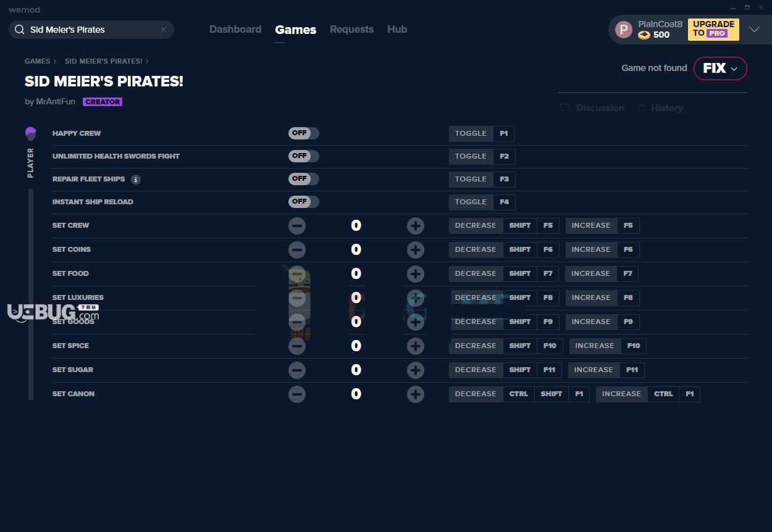
Task: Click the SID MEIER'S PIRATES! breadcrumb link
Action: coord(103,61)
